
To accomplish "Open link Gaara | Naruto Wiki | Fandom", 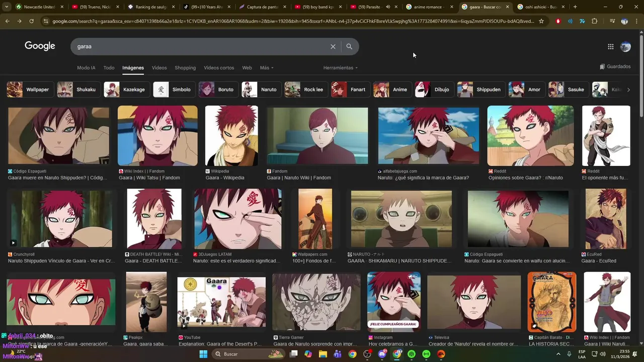I will (299, 178).
